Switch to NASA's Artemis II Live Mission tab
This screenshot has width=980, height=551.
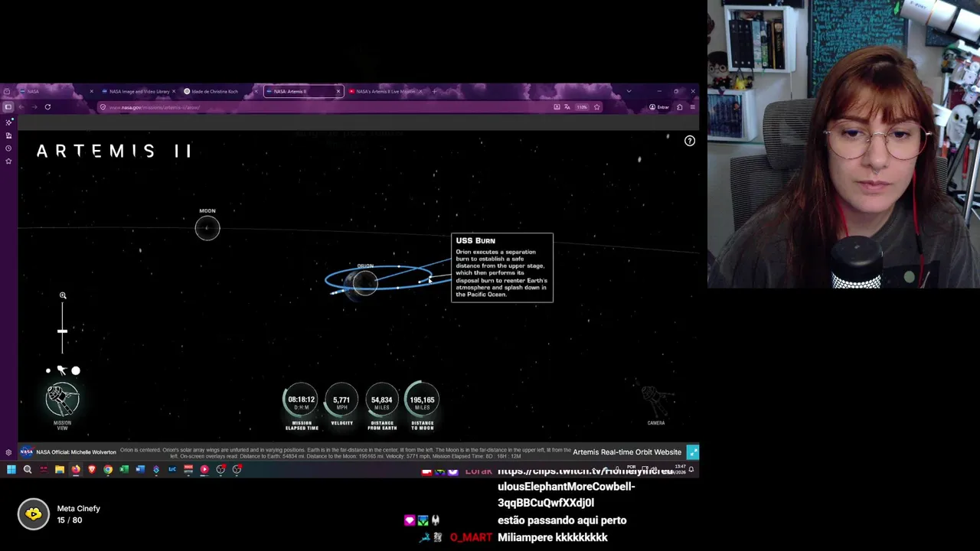pos(385,91)
